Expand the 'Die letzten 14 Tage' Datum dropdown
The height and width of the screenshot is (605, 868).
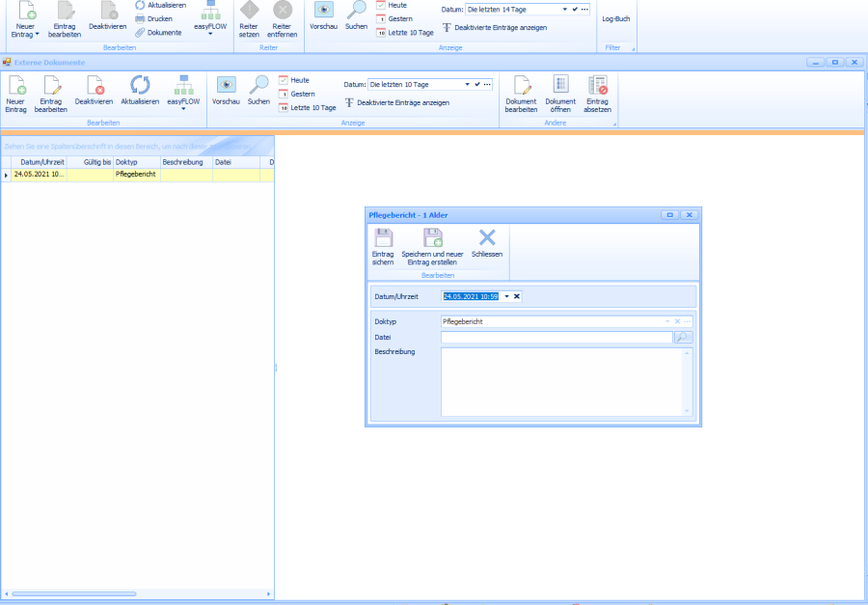coord(565,9)
